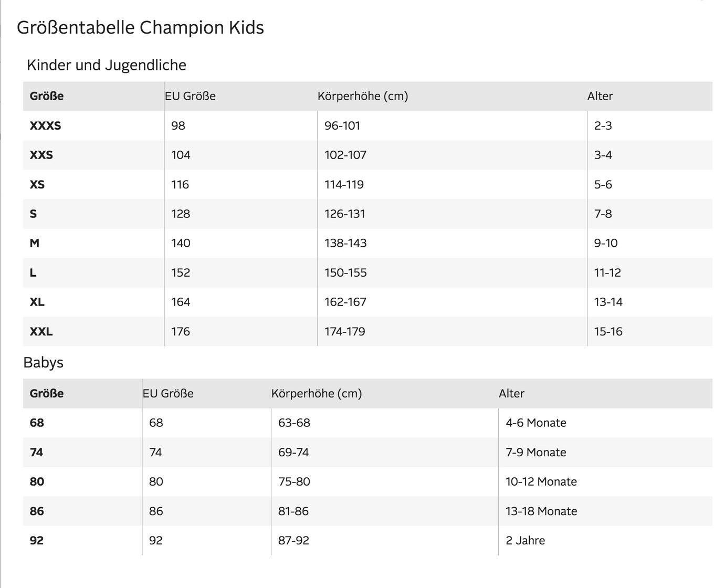714x588 pixels.
Task: Click EU size 128 cell
Action: [x=181, y=214]
